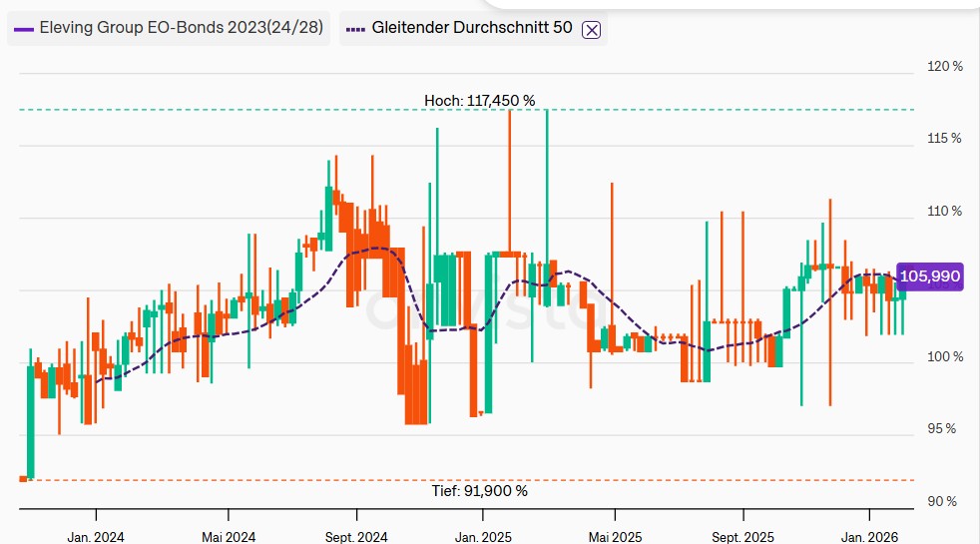This screenshot has height=544, width=980.
Task: Click Sept. 2025 on the time axis
Action: [743, 537]
